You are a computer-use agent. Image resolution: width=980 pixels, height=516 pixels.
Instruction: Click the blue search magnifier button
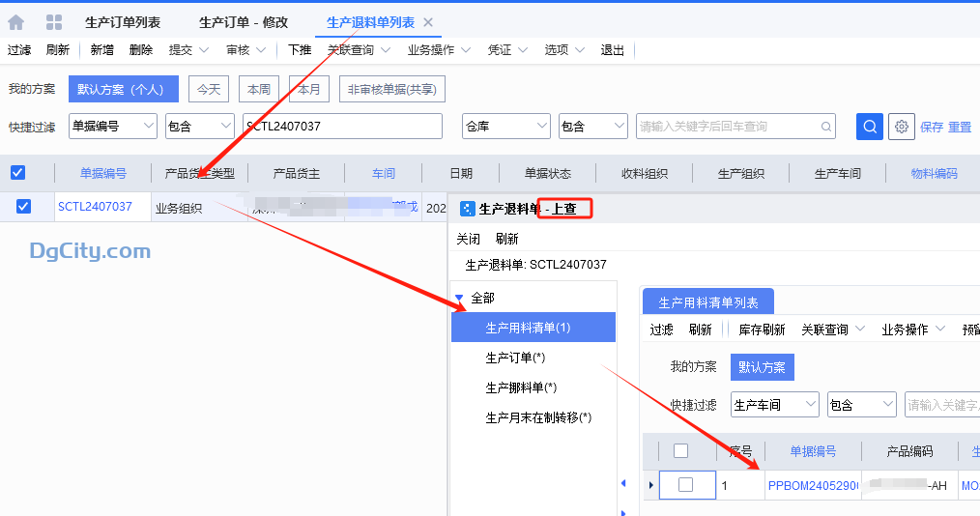(x=870, y=127)
